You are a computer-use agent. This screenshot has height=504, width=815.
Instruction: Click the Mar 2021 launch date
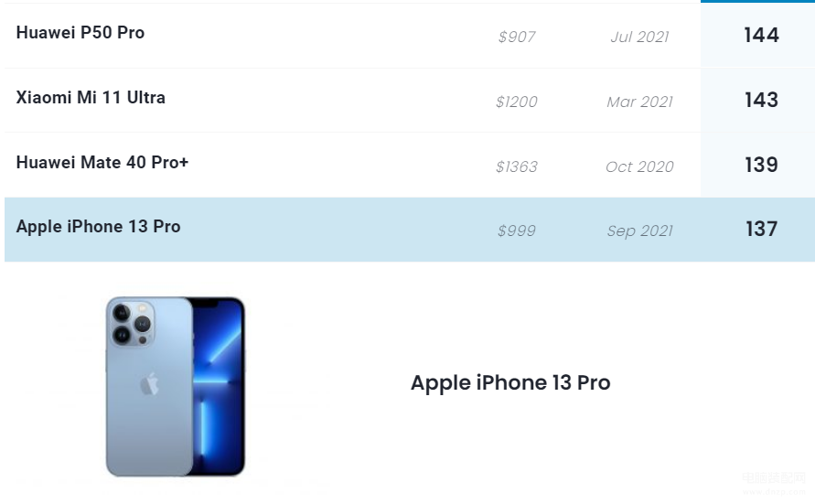[640, 102]
